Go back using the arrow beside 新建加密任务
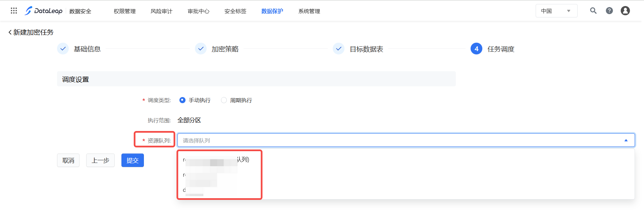Viewport: 644px width, 216px height. point(10,32)
